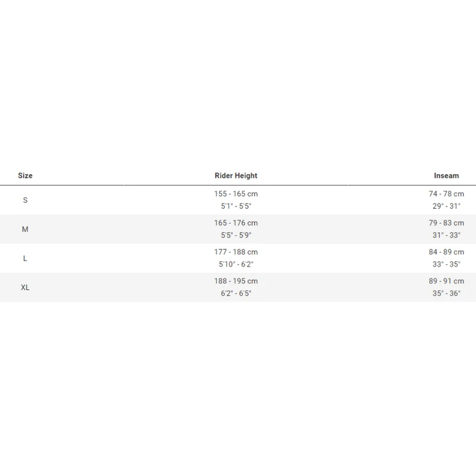Click the 5'5" - 5'9" height value
Image resolution: width=476 pixels, height=476 pixels.
pos(236,235)
